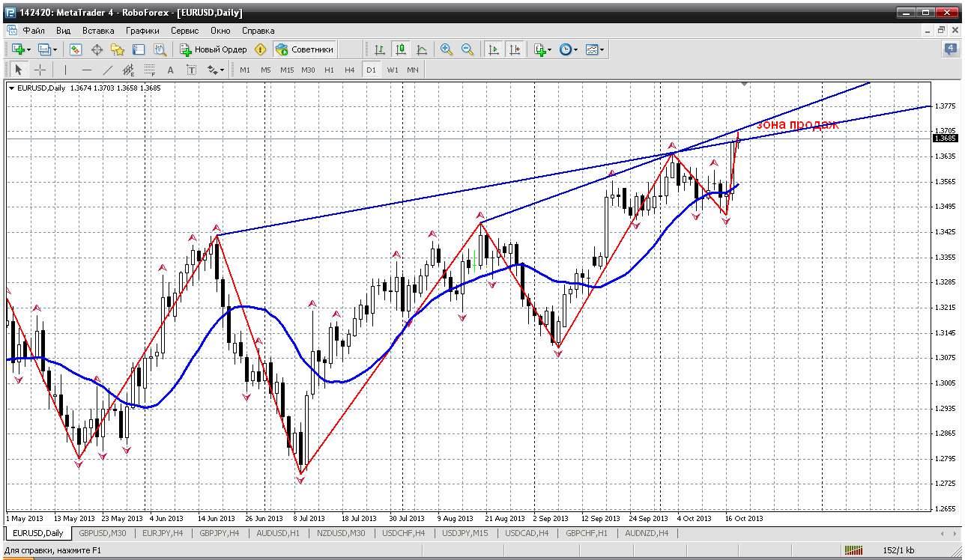Set timeframe to M5
This screenshot has height=560, width=965.
[x=266, y=70]
